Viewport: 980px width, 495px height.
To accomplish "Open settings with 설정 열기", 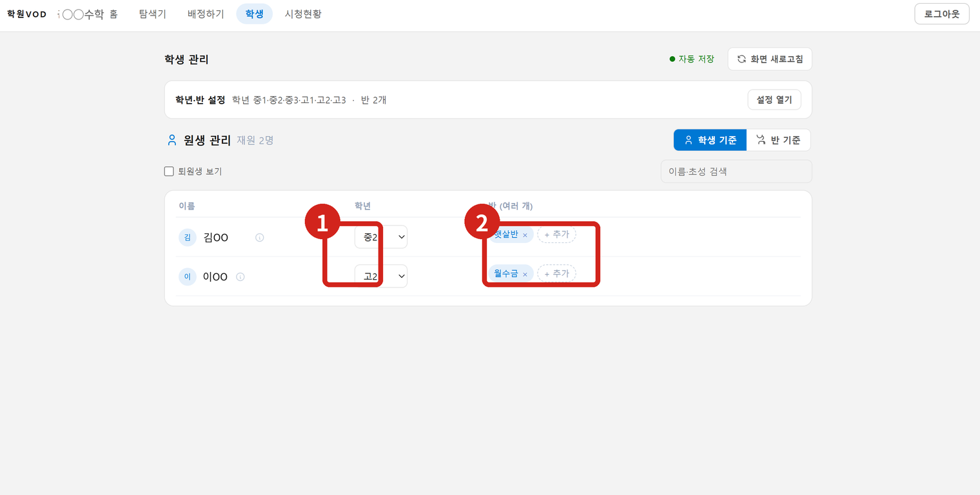I will [774, 100].
